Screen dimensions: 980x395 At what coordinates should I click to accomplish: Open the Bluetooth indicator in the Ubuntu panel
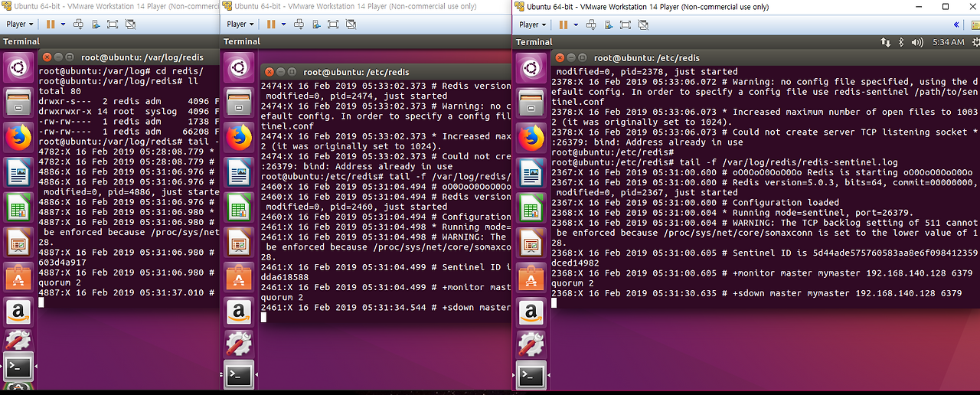(901, 42)
